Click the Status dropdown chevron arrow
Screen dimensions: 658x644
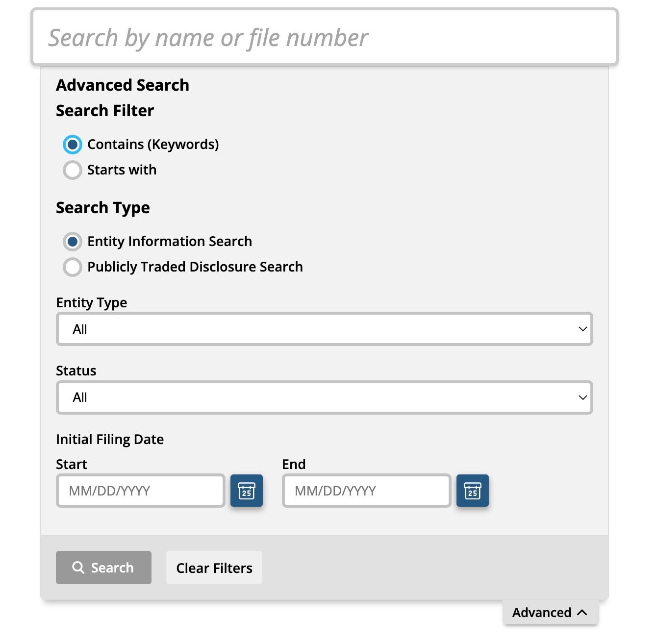(582, 397)
